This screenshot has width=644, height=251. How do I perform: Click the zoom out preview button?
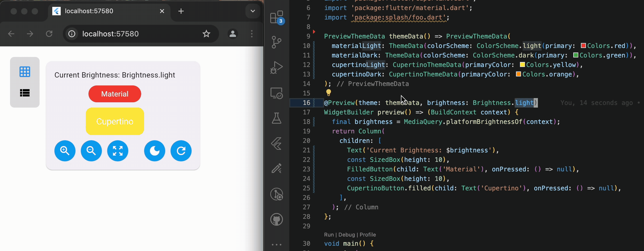(91, 151)
